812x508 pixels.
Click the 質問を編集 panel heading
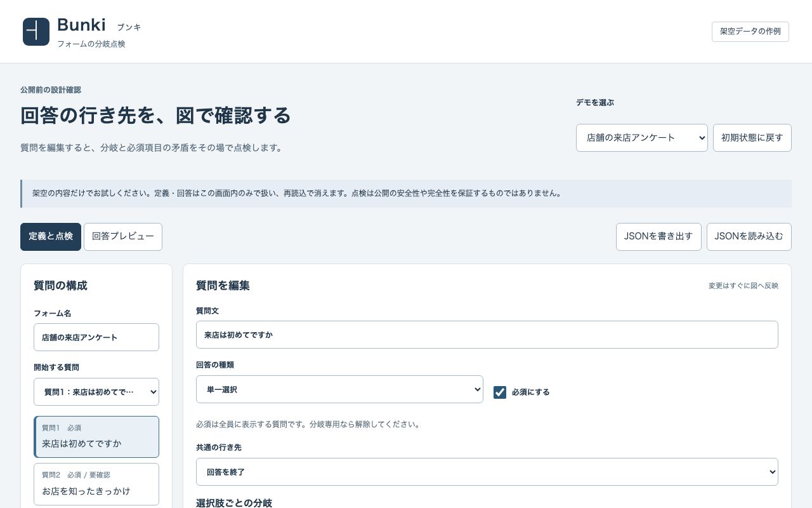coord(223,286)
